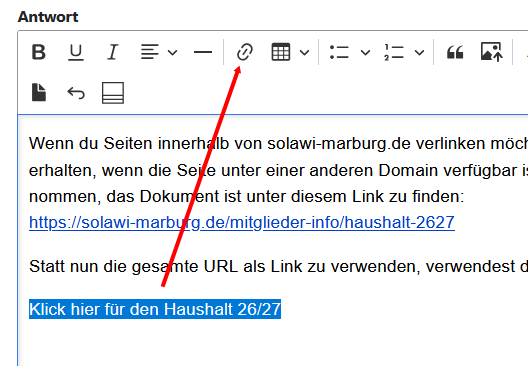528x366 pixels.
Task: Click the "Antwort" field label
Action: (x=48, y=17)
